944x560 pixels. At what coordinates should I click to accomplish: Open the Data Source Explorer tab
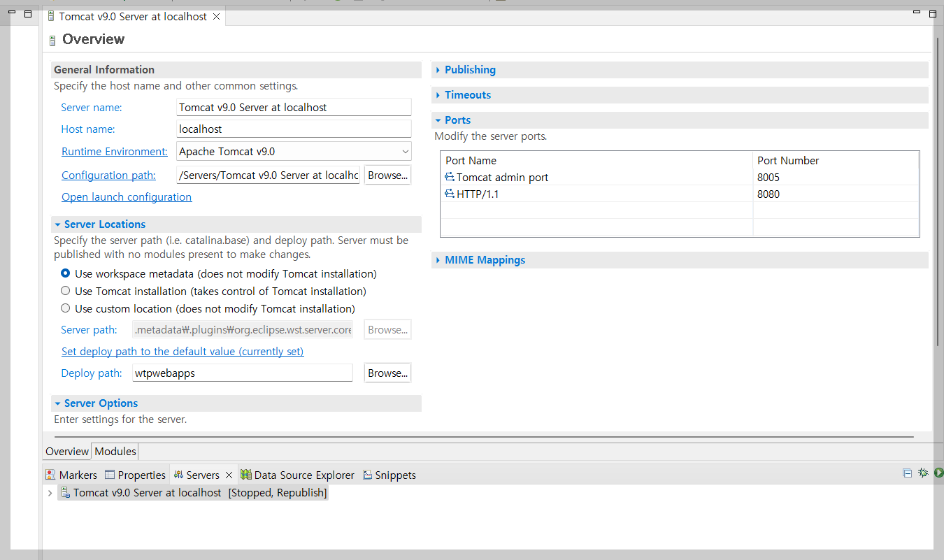[x=298, y=475]
